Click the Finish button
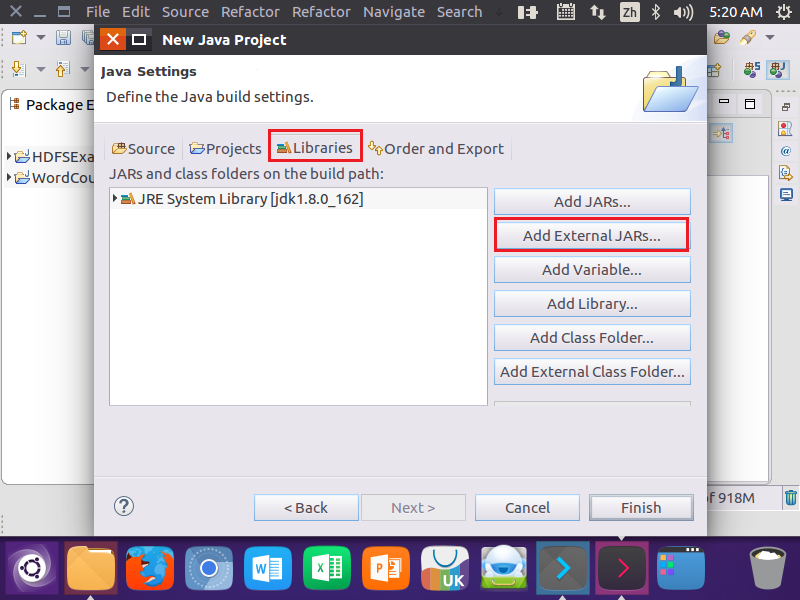Screen dimensions: 800x600 641,508
